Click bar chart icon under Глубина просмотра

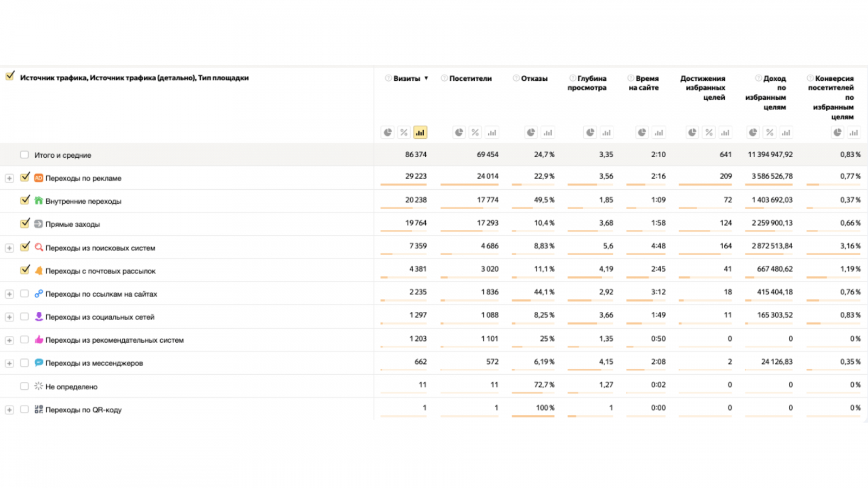click(x=607, y=132)
